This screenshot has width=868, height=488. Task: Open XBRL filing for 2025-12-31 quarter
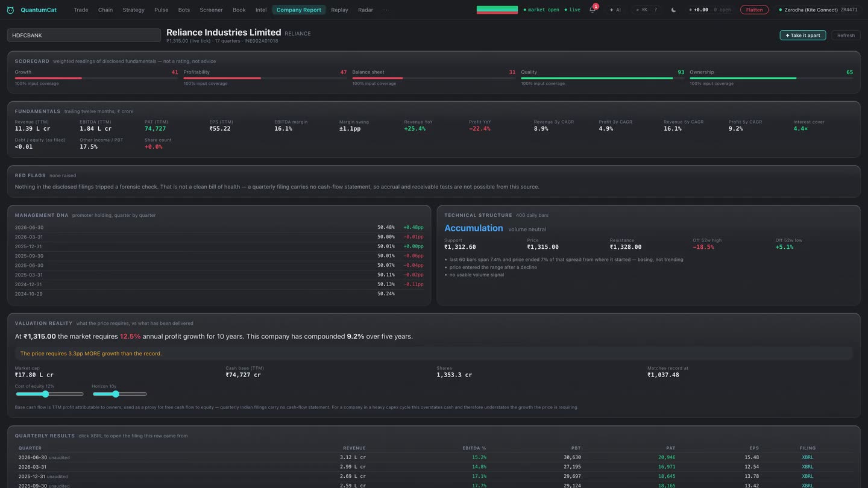pyautogui.click(x=807, y=477)
